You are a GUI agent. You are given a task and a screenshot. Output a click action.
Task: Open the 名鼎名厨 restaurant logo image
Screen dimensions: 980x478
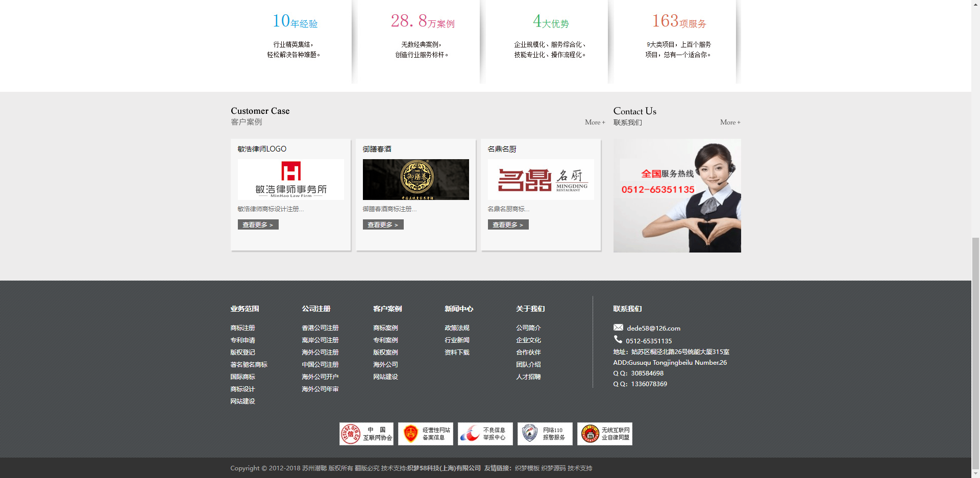click(541, 180)
